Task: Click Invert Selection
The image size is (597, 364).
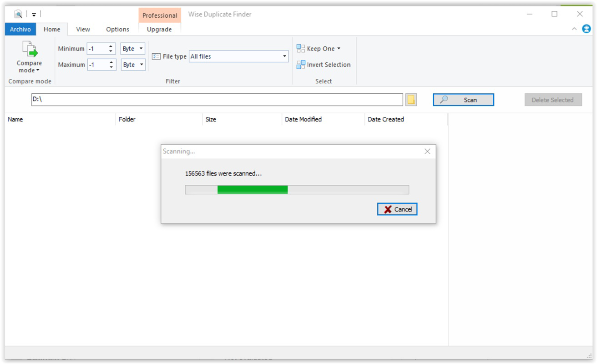Action: click(324, 65)
